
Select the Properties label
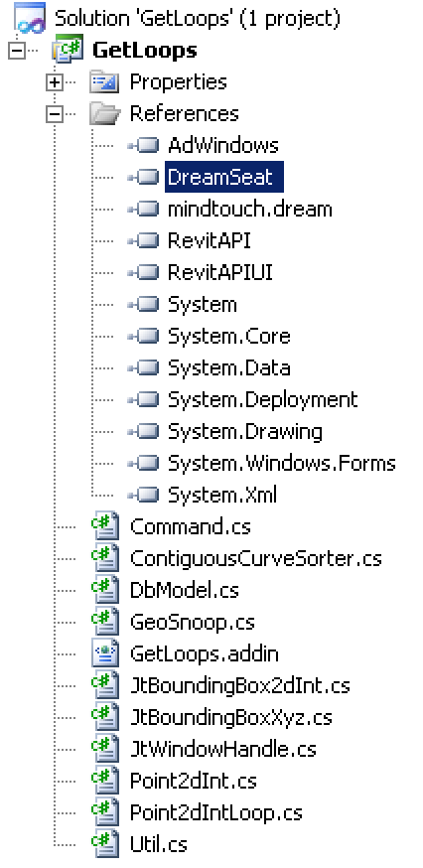coord(179,82)
